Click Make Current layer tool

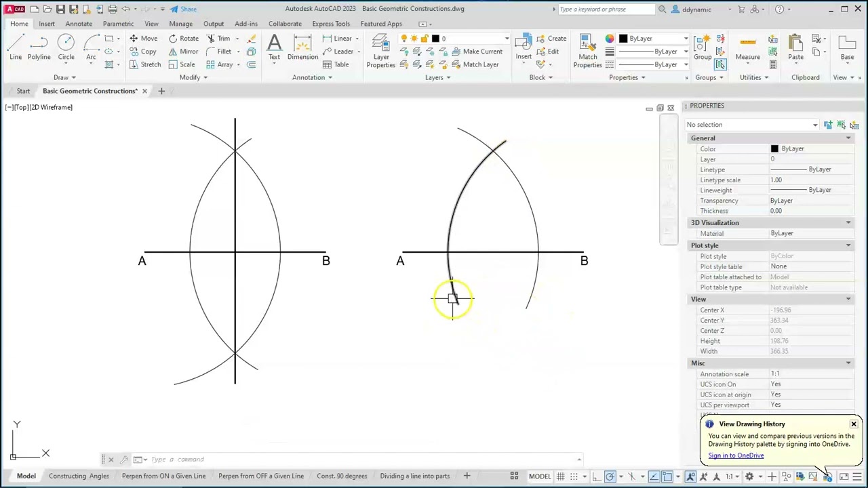click(x=477, y=52)
